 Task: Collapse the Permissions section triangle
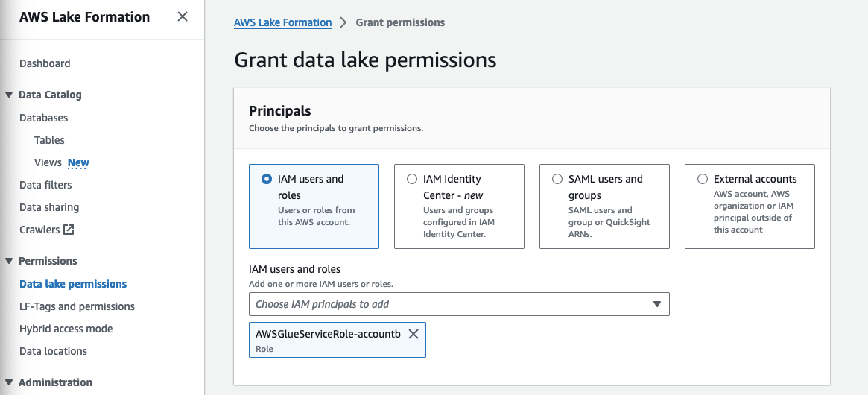click(9, 261)
